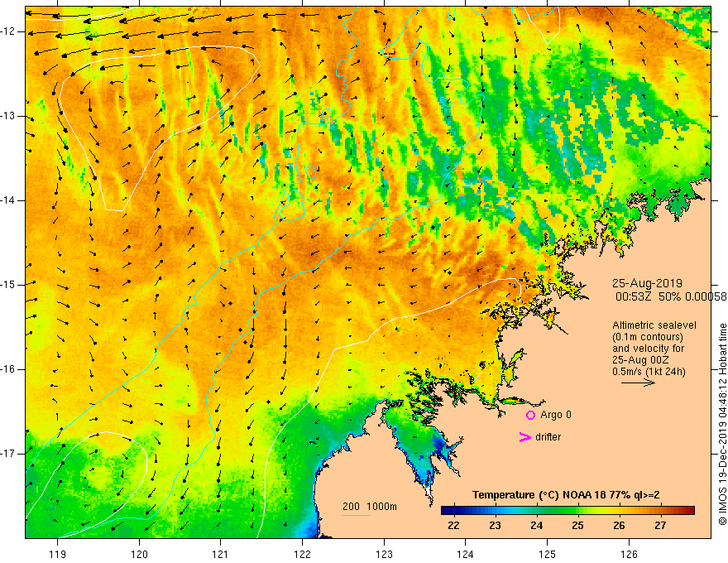
Task: Click the '0.5m/s (1kt 24h)' label
Action: click(649, 372)
